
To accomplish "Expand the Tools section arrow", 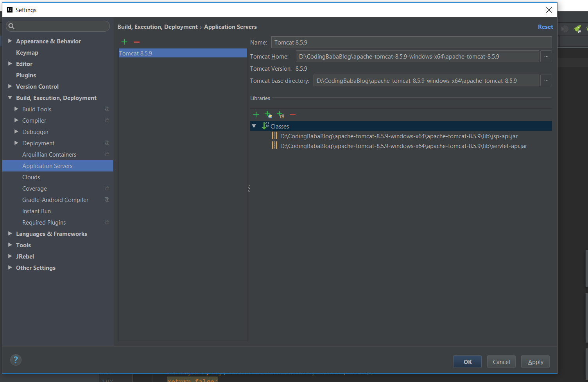I will [10, 245].
